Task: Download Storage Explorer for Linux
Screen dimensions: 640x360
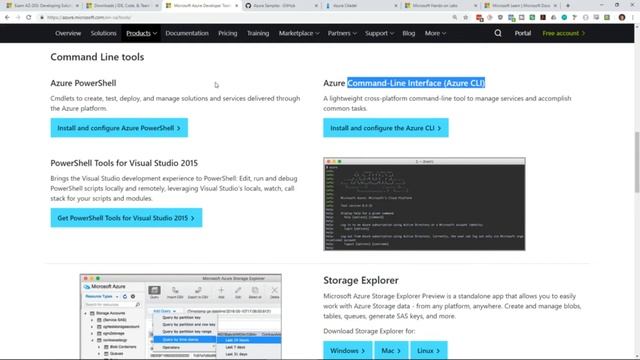Action: (429, 351)
